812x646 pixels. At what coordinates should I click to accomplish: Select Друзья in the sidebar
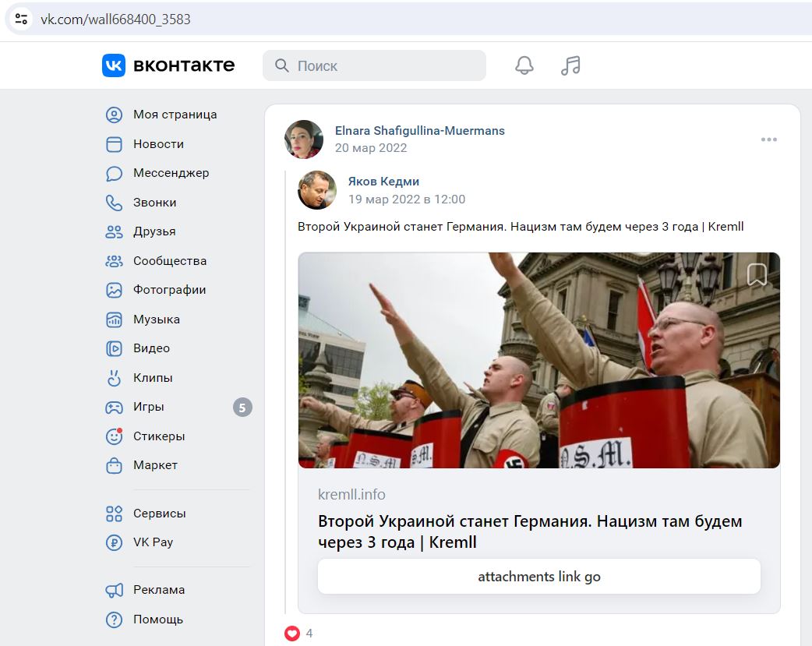[x=154, y=231]
